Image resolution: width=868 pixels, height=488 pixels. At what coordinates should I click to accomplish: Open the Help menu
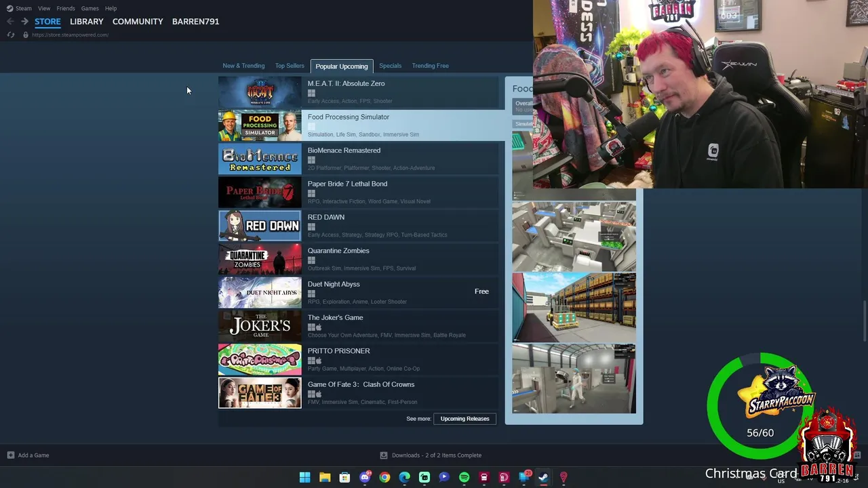point(111,8)
